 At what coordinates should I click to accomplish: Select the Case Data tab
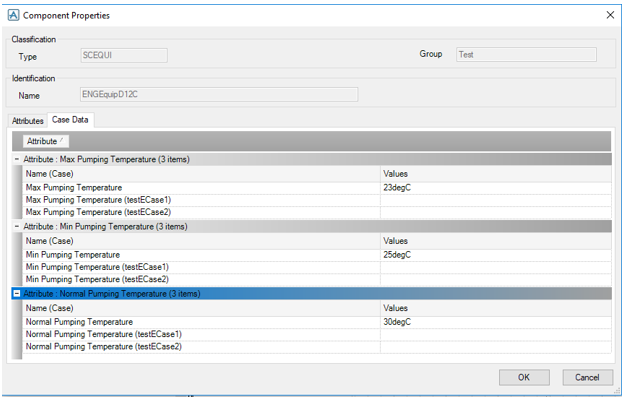click(x=71, y=120)
